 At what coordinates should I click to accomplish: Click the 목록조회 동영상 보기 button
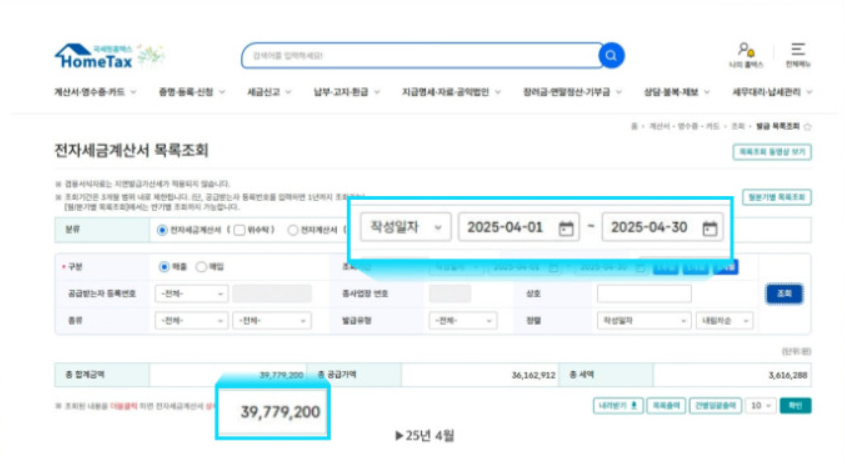point(772,152)
